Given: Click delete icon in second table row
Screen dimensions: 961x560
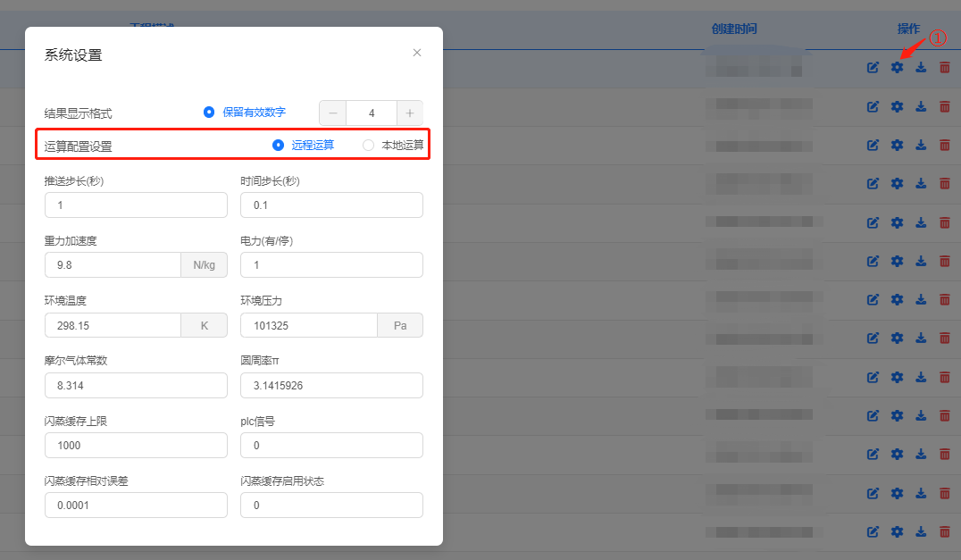Looking at the screenshot, I should (945, 106).
